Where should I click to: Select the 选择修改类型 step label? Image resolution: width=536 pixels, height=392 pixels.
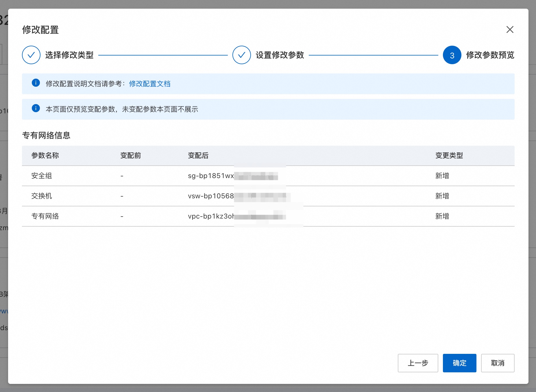pos(69,55)
